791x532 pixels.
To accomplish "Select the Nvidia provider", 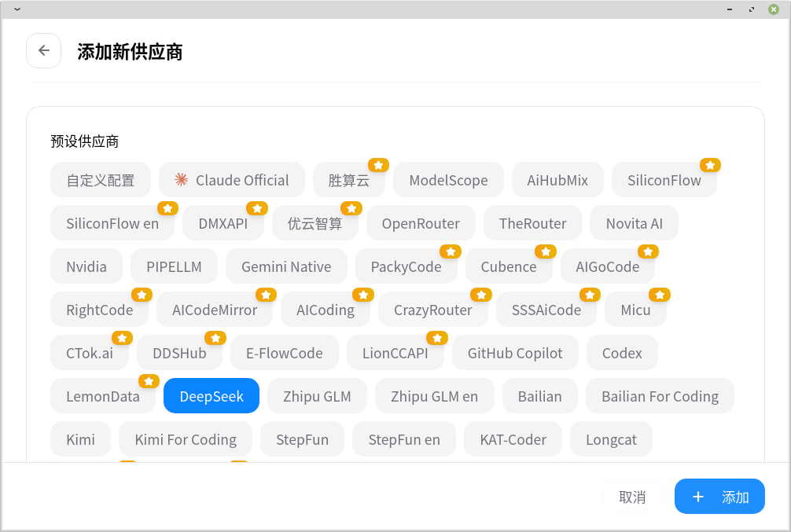I will (86, 266).
